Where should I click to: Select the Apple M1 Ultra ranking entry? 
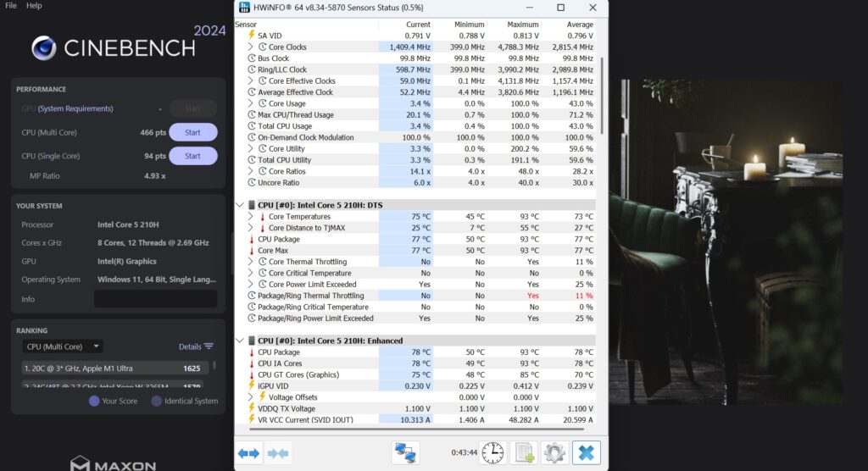click(114, 368)
